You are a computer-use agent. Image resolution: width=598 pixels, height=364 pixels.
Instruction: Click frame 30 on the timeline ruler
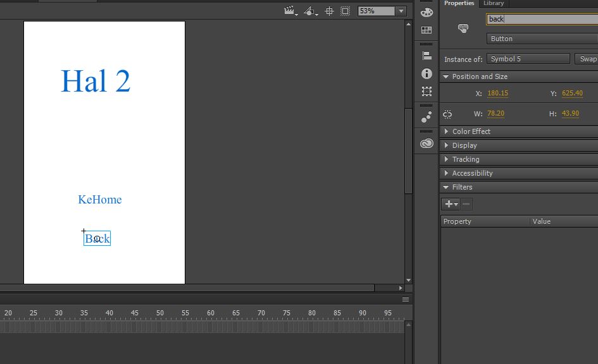[x=58, y=313]
